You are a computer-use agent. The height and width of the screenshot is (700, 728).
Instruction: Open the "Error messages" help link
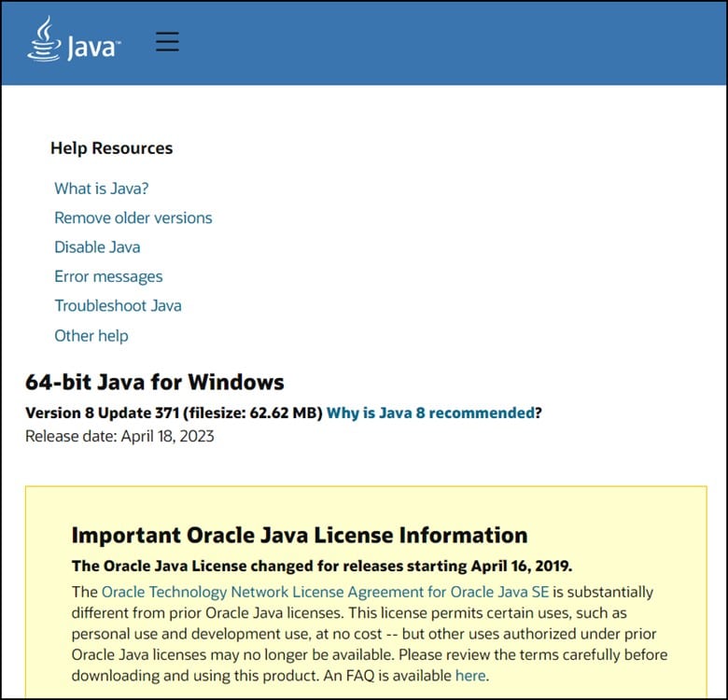pos(108,276)
